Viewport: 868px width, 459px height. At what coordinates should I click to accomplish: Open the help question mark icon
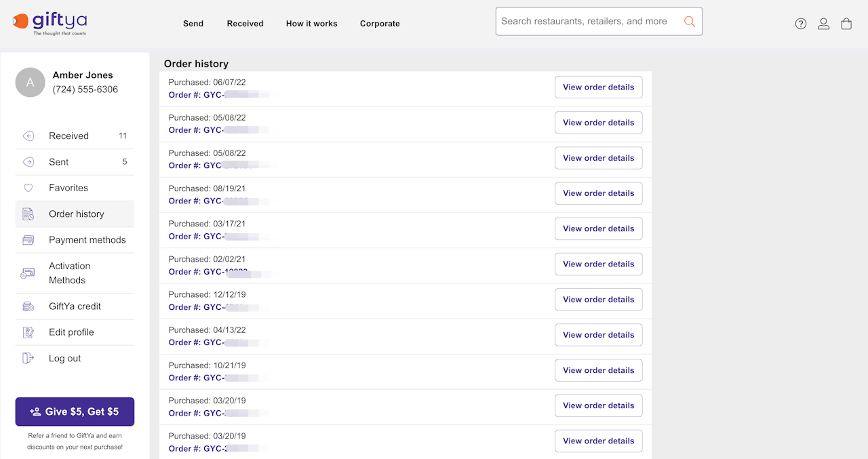pyautogui.click(x=801, y=24)
